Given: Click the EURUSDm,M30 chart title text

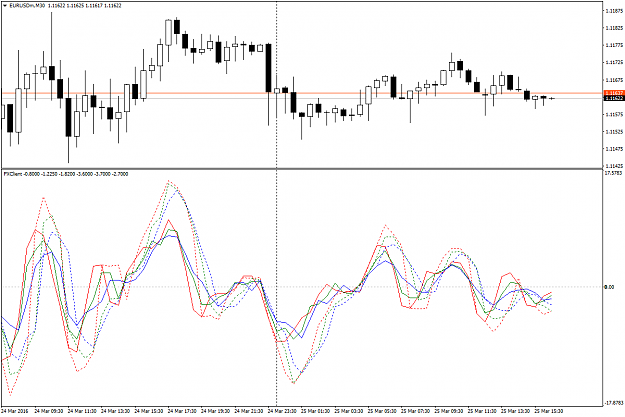Looking at the screenshot, I should (x=26, y=6).
